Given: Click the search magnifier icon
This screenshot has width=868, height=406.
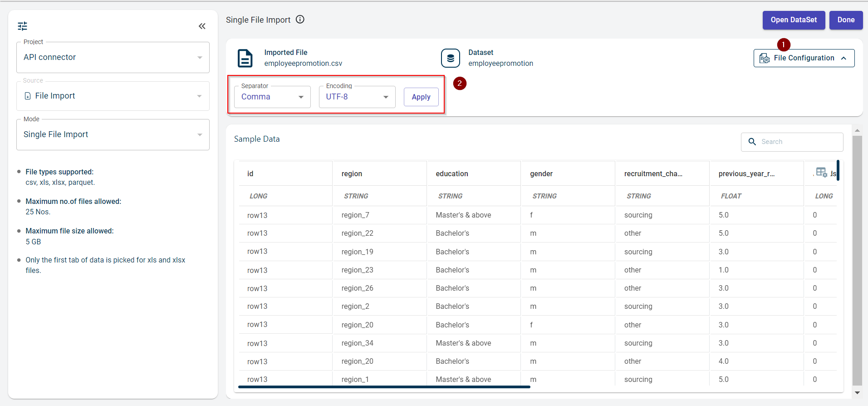Looking at the screenshot, I should click(752, 142).
